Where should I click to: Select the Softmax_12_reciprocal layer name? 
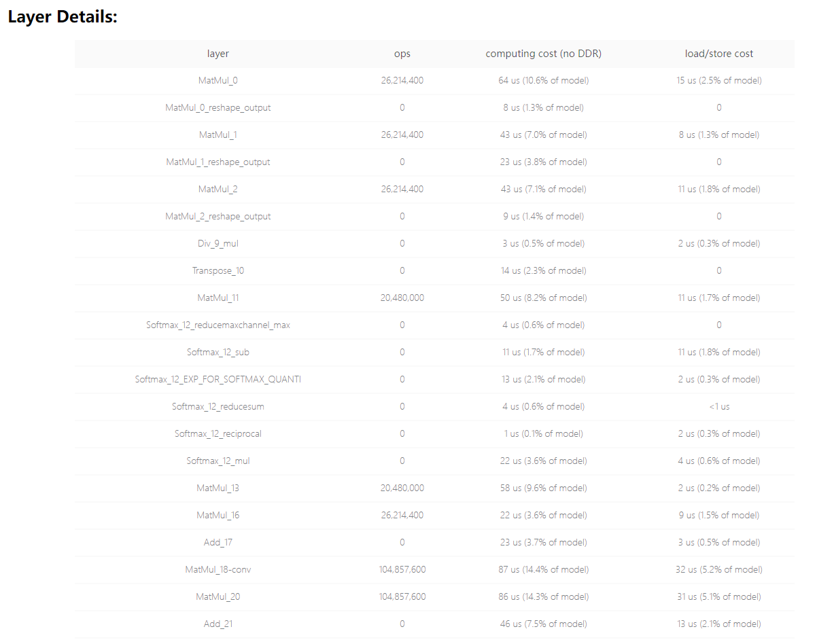coord(218,433)
